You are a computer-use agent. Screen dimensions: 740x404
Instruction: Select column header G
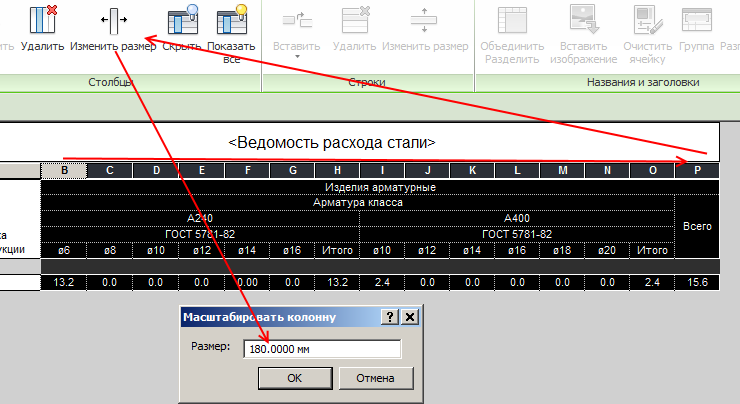click(292, 170)
